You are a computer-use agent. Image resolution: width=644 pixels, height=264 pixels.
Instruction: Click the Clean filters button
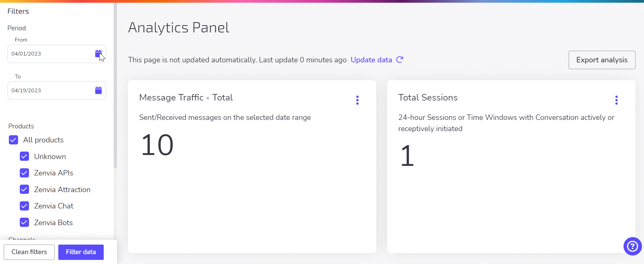tap(29, 252)
